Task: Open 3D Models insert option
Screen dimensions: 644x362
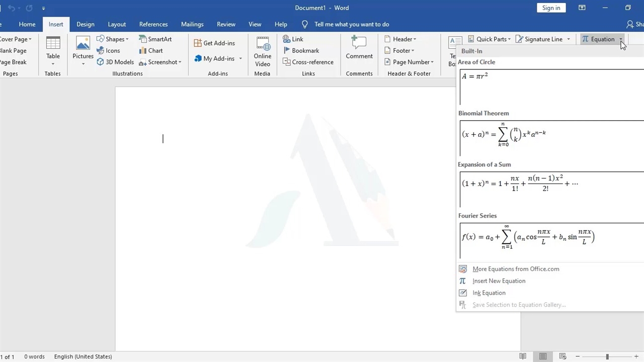Action: (x=115, y=62)
